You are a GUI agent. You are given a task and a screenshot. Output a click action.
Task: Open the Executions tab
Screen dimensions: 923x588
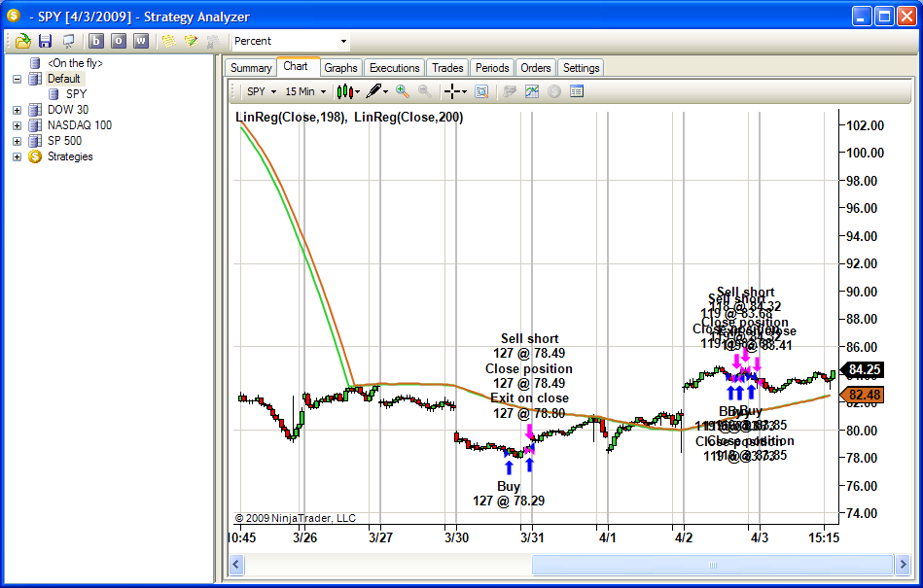(x=395, y=68)
